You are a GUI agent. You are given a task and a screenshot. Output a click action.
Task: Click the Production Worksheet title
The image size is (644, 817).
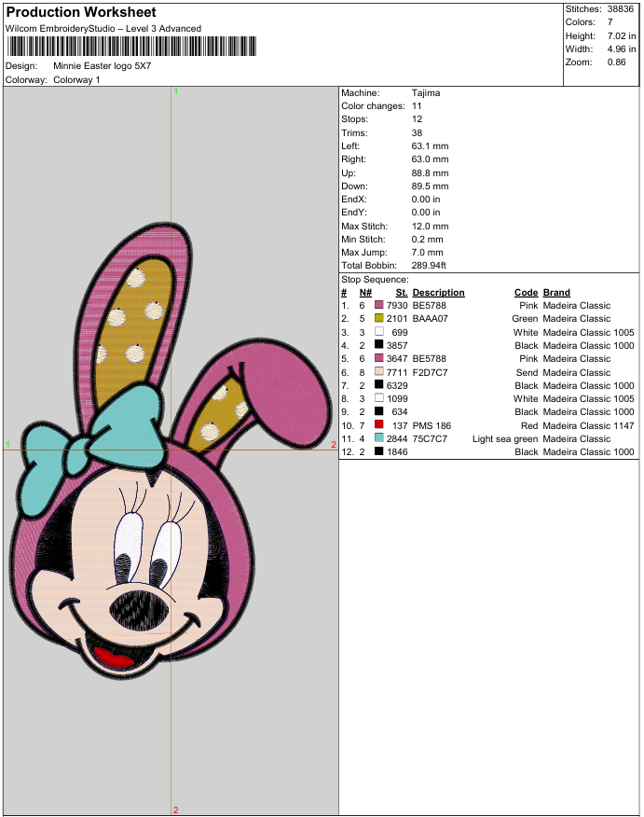[x=82, y=12]
